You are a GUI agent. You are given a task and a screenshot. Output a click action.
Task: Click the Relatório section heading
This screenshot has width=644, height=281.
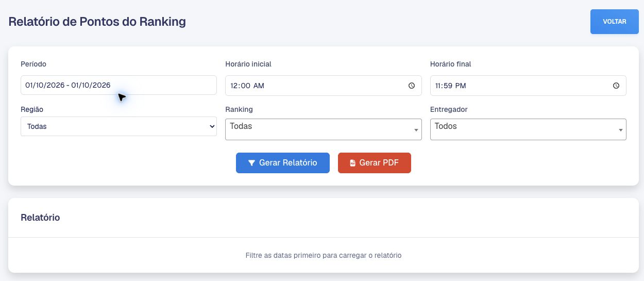tap(40, 218)
